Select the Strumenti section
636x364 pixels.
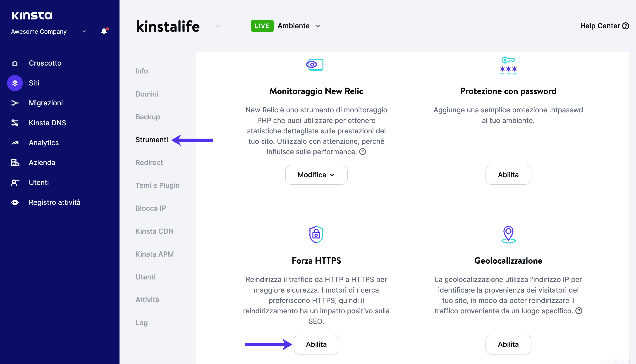(152, 140)
